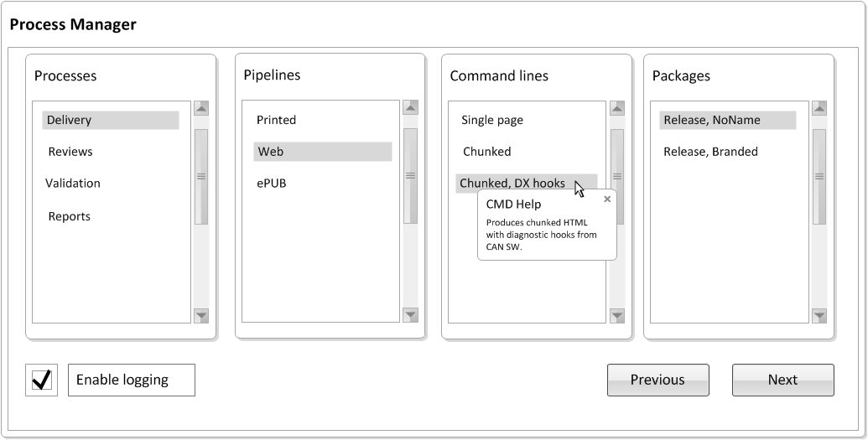Click the Pipelines list scroll-down arrow
This screenshot has width=868, height=440.
pos(410,315)
